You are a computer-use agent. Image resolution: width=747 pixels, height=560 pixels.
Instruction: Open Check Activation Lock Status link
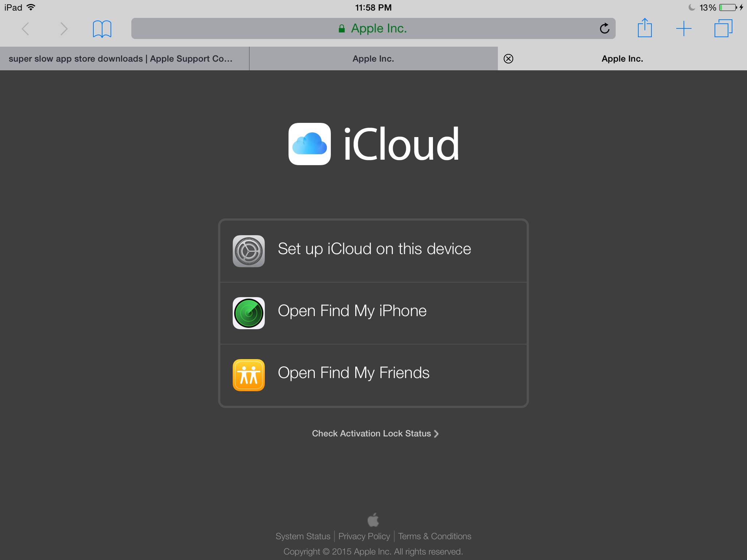coord(375,433)
